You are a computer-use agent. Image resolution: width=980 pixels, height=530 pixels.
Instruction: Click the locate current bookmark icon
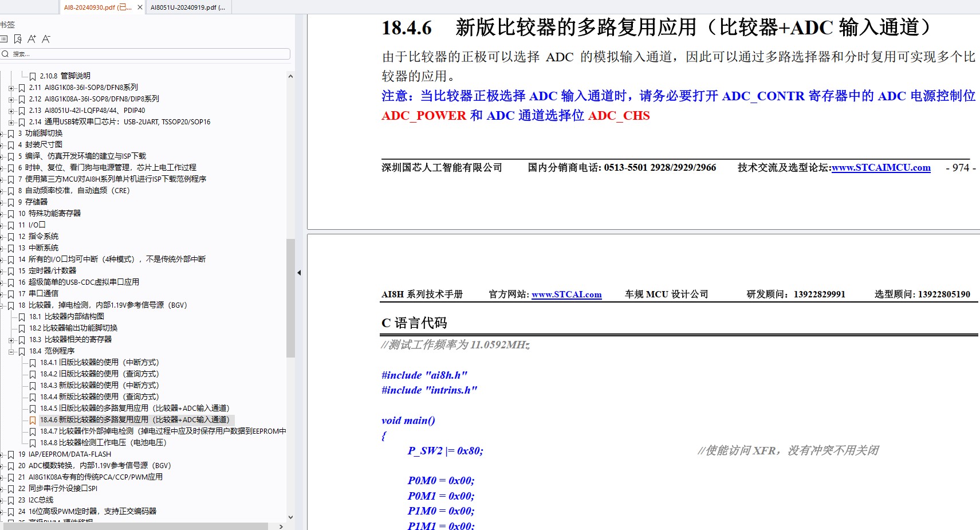tap(18, 39)
